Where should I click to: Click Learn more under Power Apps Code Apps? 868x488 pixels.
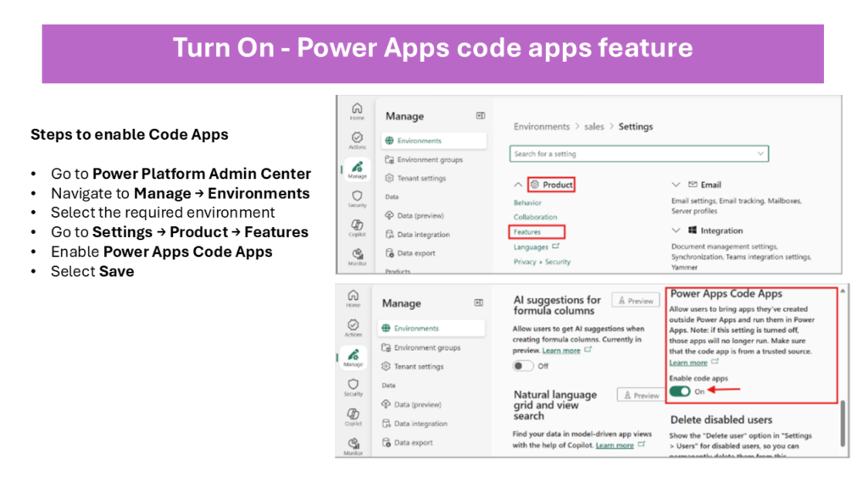pos(688,363)
